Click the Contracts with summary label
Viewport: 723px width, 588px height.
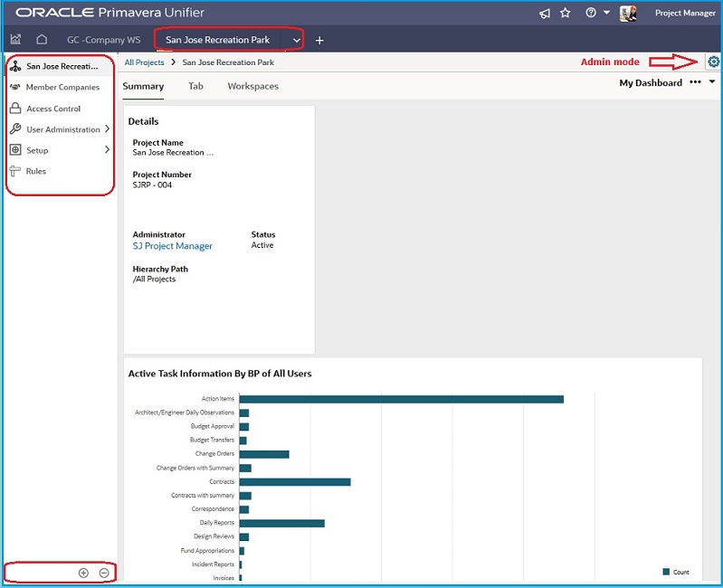pos(203,496)
